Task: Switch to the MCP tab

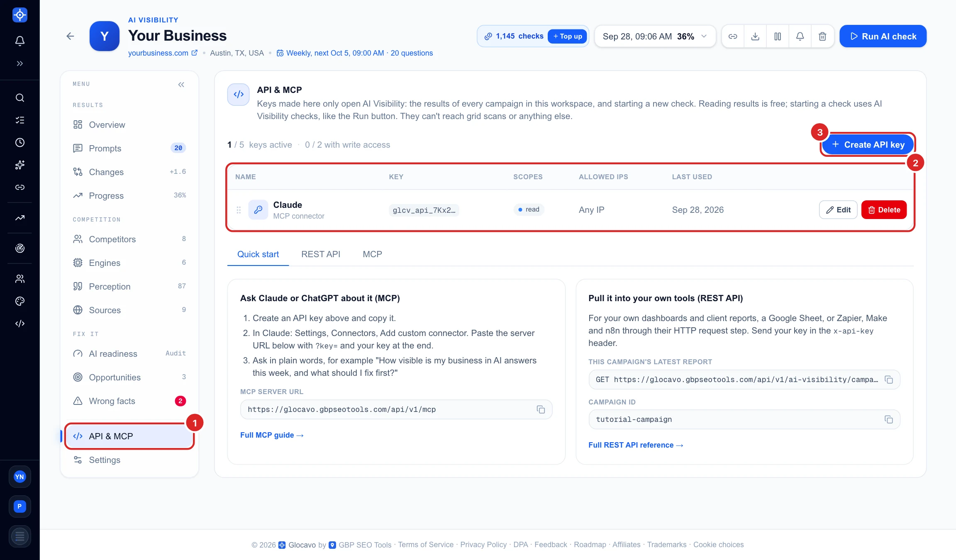Action: tap(372, 254)
